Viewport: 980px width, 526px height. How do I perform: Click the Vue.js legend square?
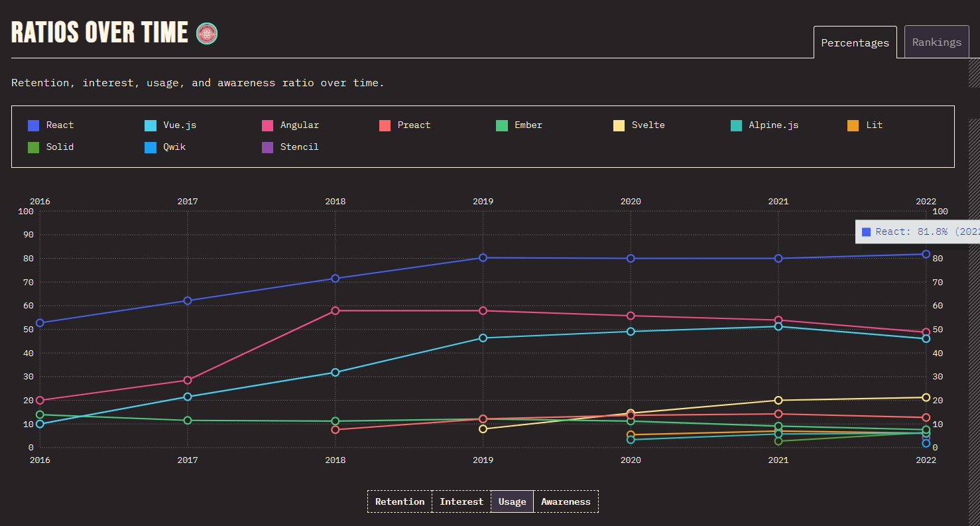151,125
